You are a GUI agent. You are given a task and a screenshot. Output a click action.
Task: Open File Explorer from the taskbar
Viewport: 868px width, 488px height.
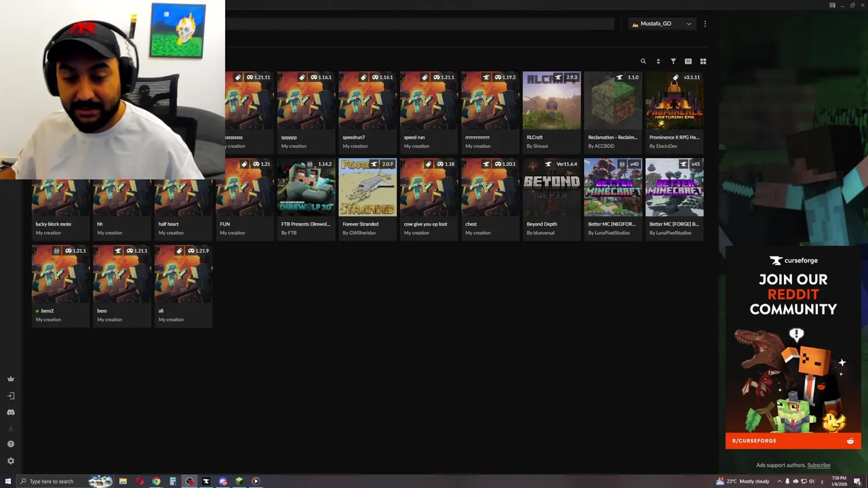click(x=123, y=481)
